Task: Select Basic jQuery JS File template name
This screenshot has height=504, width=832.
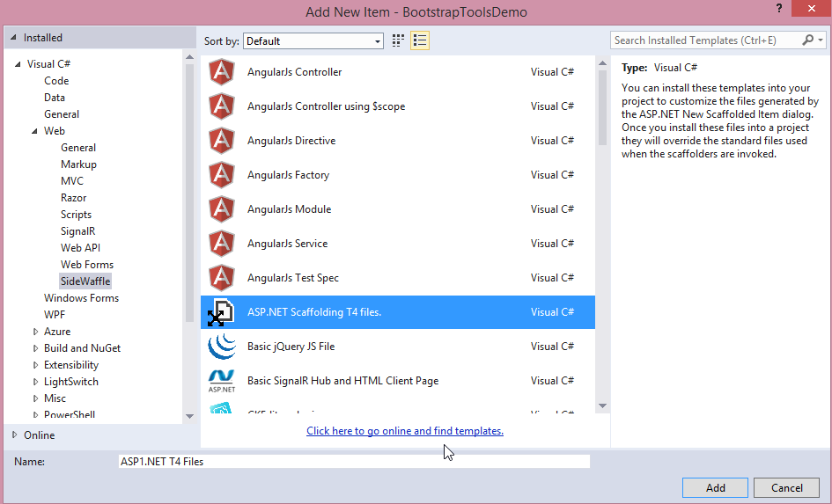Action: [x=291, y=347]
